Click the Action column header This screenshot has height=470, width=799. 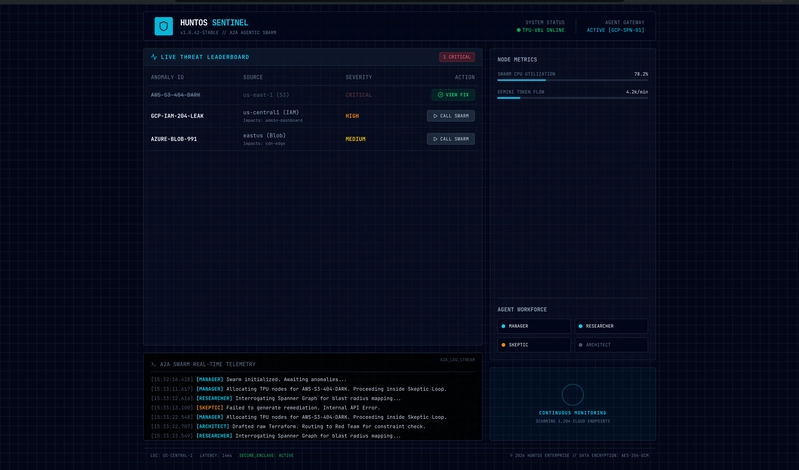click(x=465, y=77)
